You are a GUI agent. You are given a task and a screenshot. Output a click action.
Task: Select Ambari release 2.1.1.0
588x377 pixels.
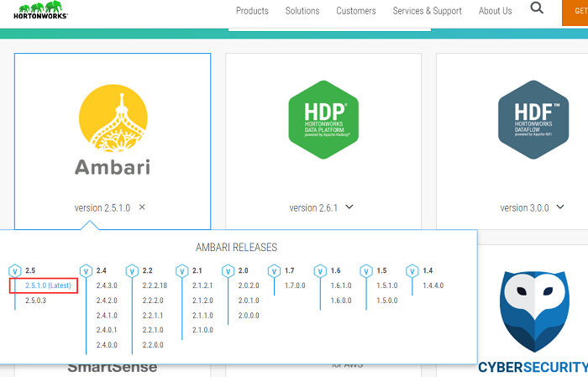[x=202, y=316]
